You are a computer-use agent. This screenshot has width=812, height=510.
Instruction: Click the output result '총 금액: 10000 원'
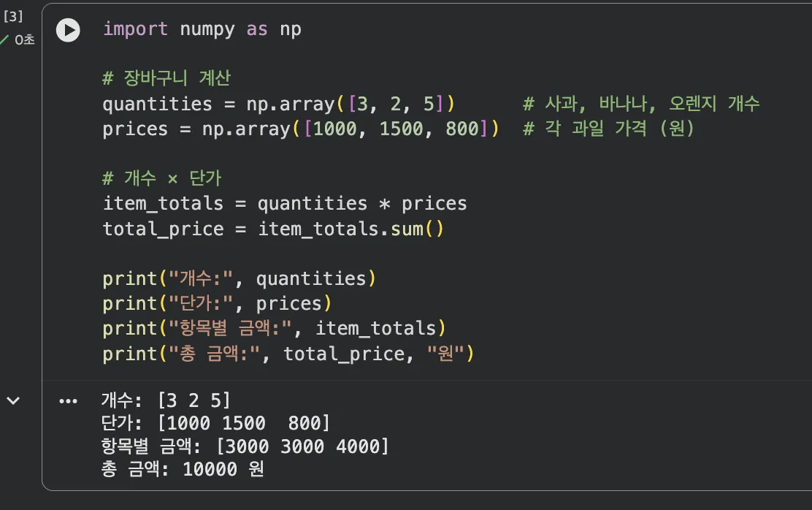[183, 469]
